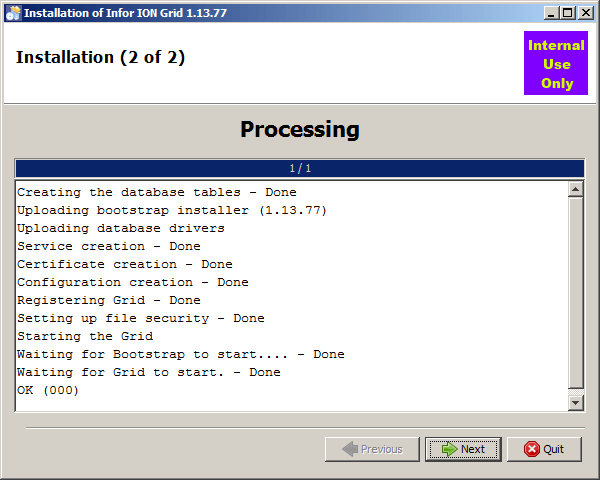Image resolution: width=600 pixels, height=480 pixels.
Task: Click the gray arrow icon on Previous
Action: click(349, 449)
